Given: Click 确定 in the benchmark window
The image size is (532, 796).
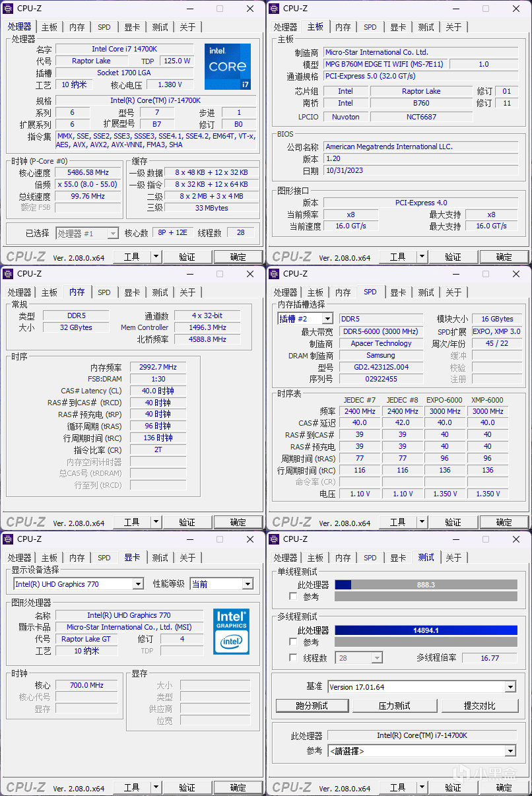Looking at the screenshot, I should 504,787.
